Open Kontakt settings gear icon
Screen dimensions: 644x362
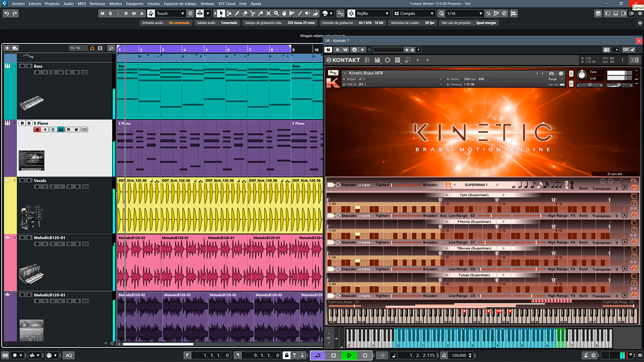click(x=387, y=60)
